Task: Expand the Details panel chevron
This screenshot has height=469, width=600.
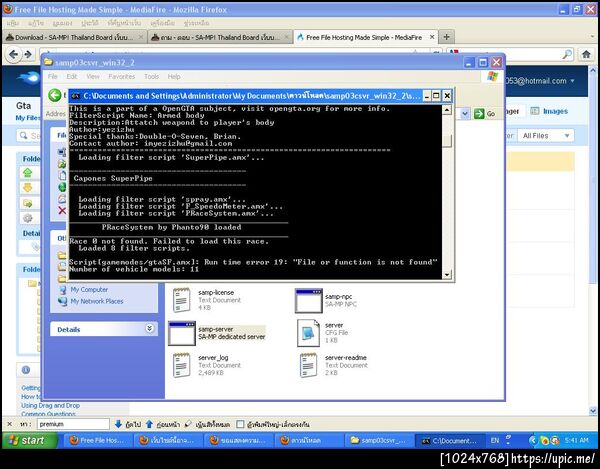Action: point(150,329)
